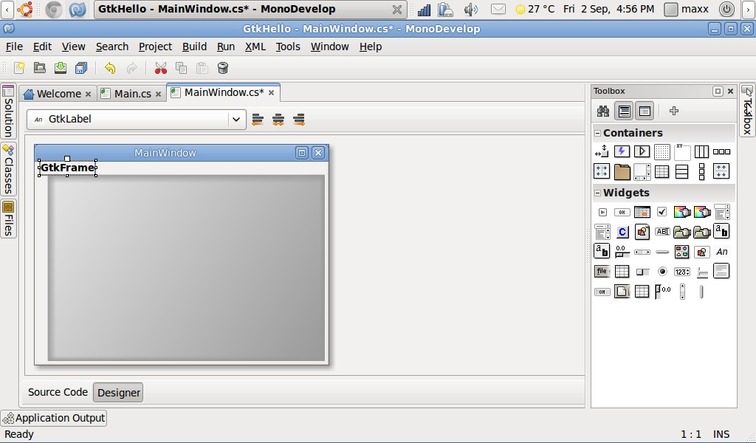Viewport: 756px width, 443px height.
Task: Select the Notebook brown folder container icon
Action: 622,172
